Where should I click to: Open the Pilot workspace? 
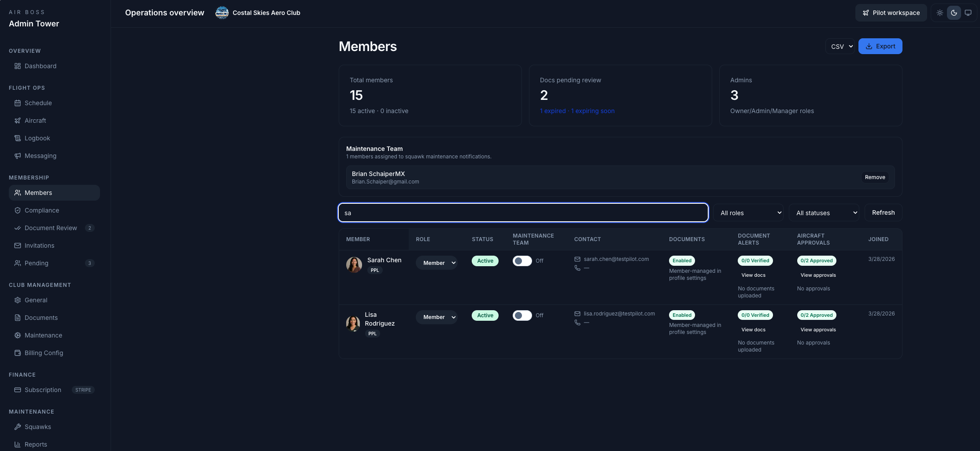point(891,13)
